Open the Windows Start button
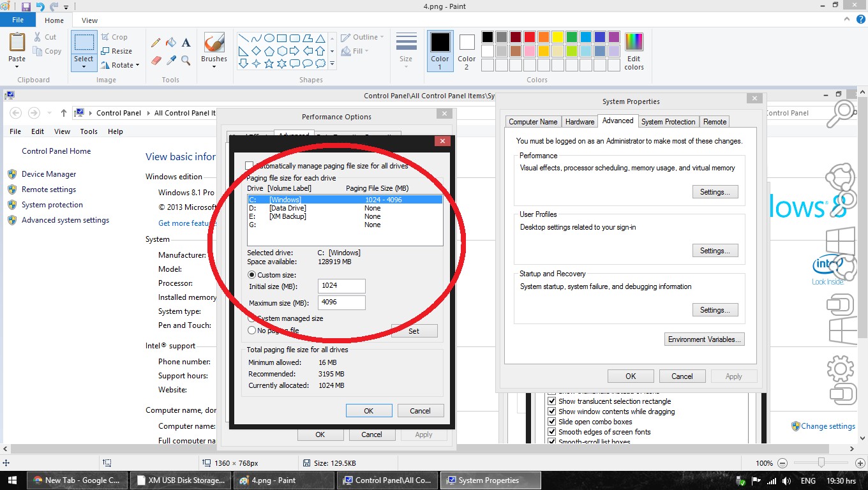 pos(13,480)
